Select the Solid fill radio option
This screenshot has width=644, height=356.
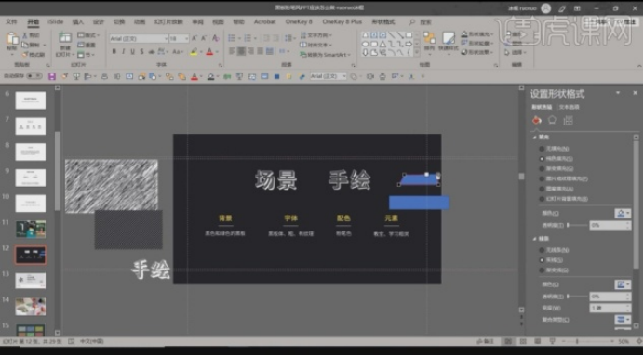pos(542,158)
